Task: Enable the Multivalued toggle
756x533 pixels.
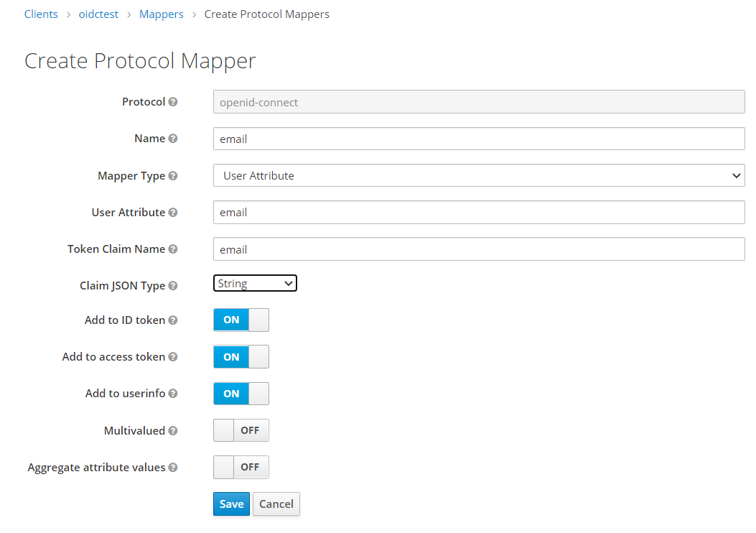Action: [241, 431]
